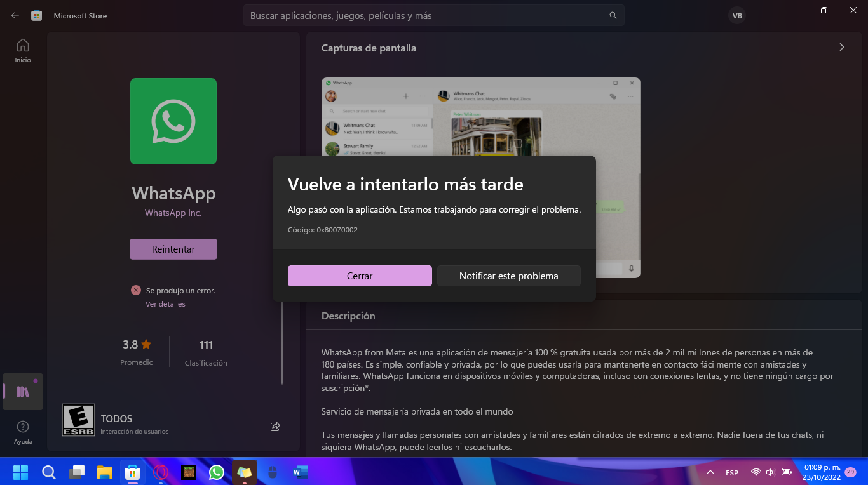Click the Reintentar button
The height and width of the screenshot is (485, 868).
pyautogui.click(x=173, y=249)
